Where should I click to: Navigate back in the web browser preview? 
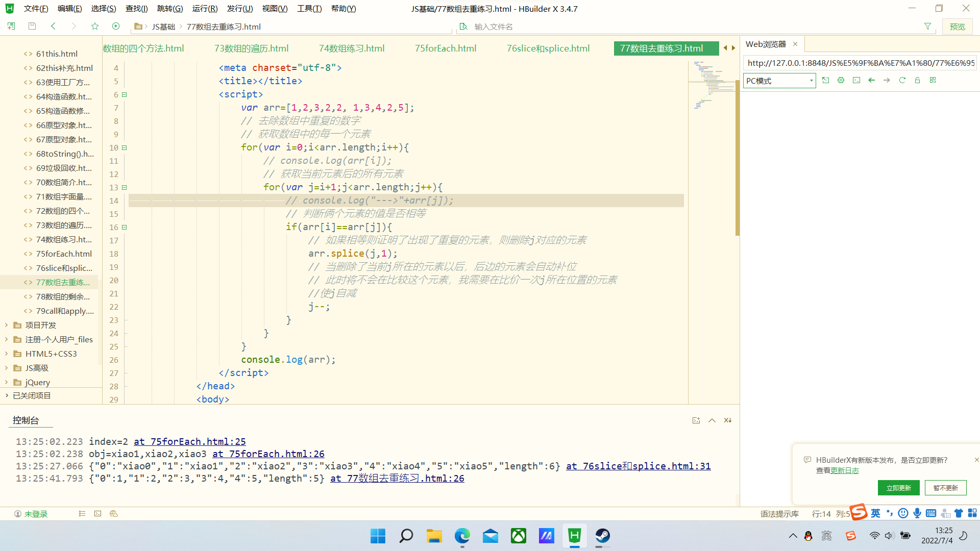[871, 80]
